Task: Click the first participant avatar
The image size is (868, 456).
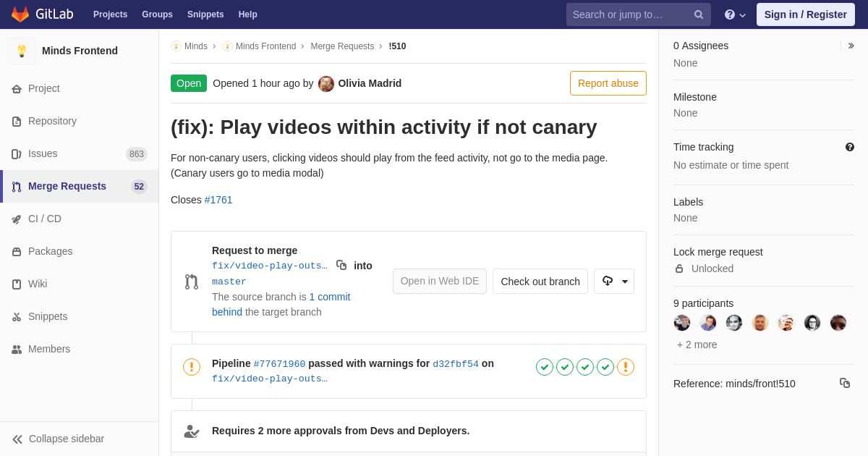Action: click(682, 323)
